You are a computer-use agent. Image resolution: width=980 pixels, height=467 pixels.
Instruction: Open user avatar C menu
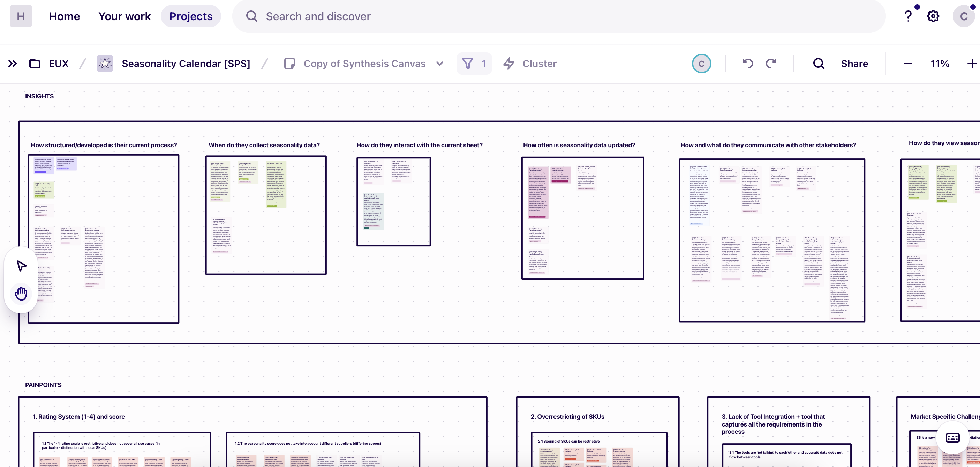pyautogui.click(x=963, y=16)
